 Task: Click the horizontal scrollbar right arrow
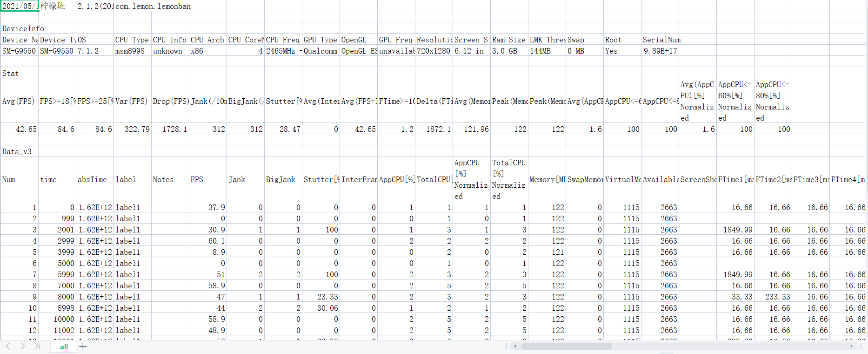(851, 346)
